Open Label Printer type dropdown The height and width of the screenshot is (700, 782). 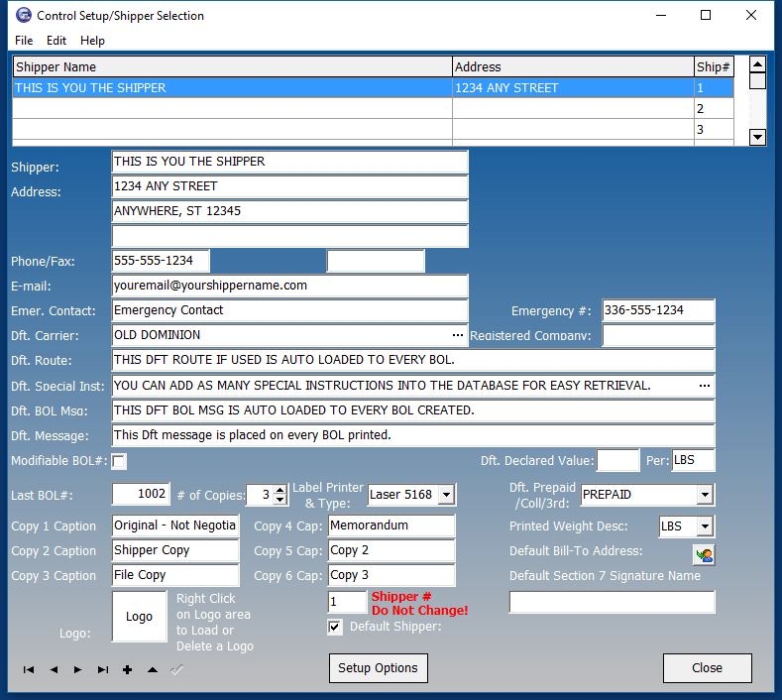[446, 495]
